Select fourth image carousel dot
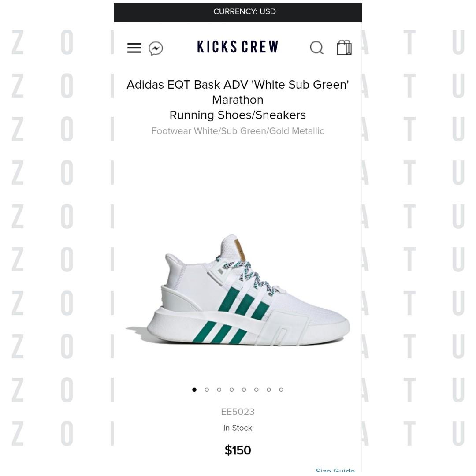 tap(232, 390)
